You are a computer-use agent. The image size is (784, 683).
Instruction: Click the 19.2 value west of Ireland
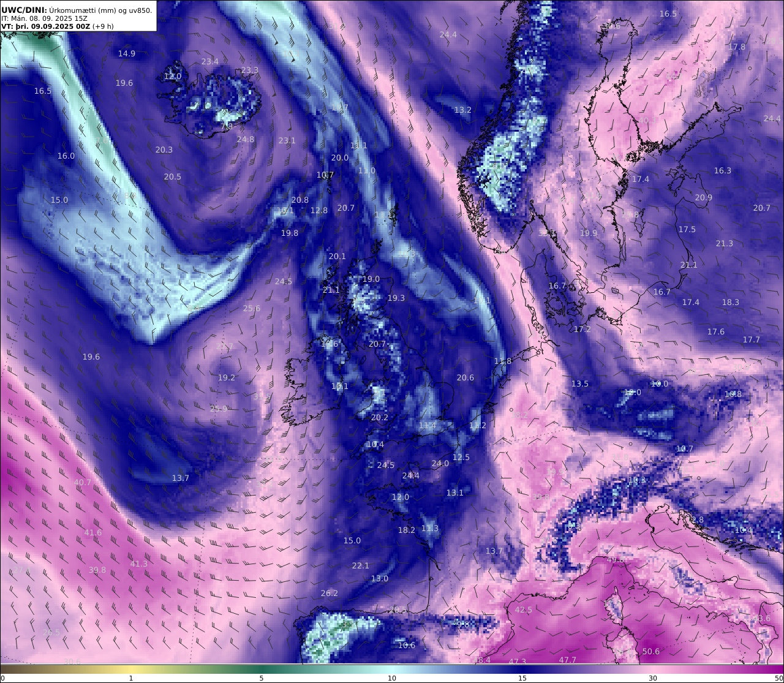click(x=226, y=377)
